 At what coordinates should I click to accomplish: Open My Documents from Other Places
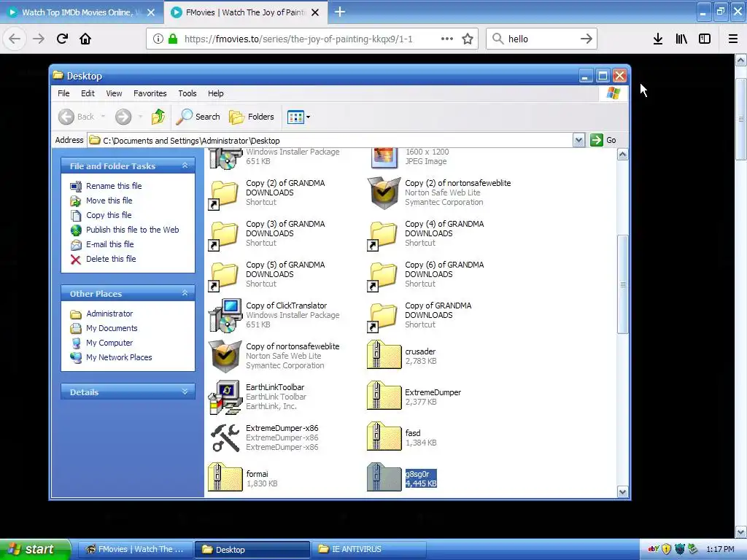[x=112, y=328]
